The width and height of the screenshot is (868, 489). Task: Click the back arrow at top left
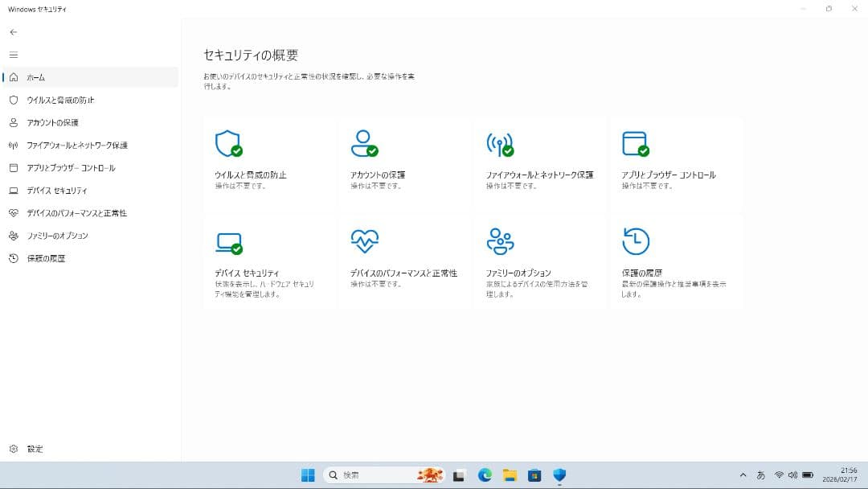coord(13,32)
